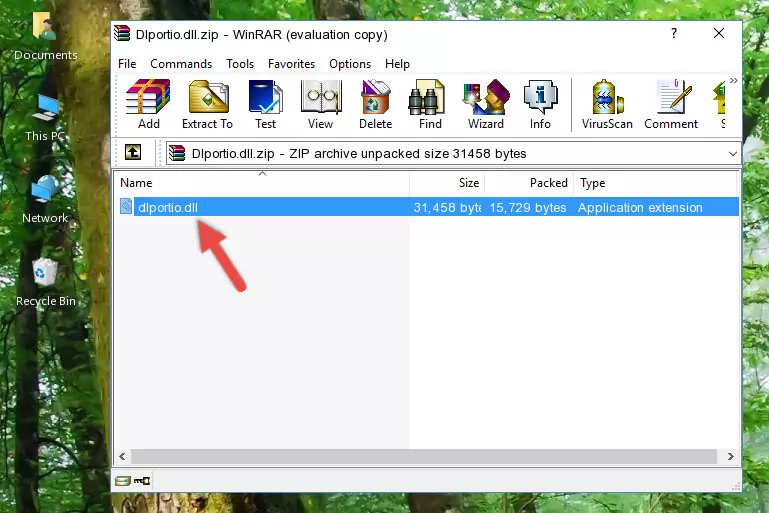
Task: Open the Tools menu
Action: pyautogui.click(x=240, y=64)
